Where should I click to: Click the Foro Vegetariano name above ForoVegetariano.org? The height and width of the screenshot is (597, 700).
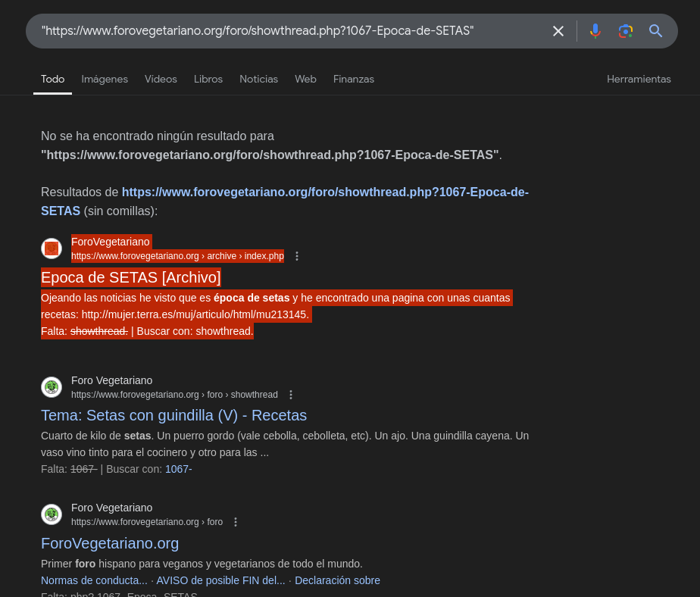(x=111, y=508)
